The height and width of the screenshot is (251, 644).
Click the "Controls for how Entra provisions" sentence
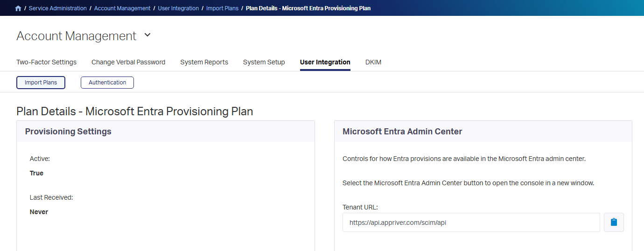[464, 159]
